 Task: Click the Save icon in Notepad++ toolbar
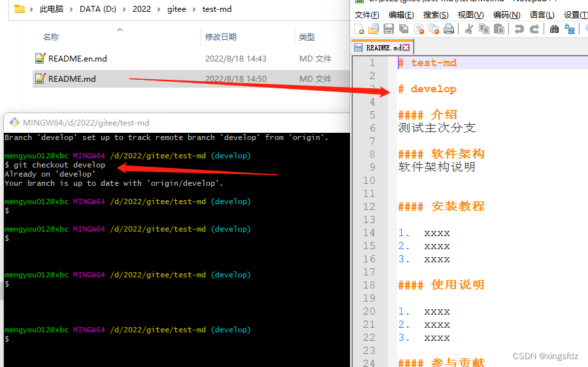[x=389, y=29]
